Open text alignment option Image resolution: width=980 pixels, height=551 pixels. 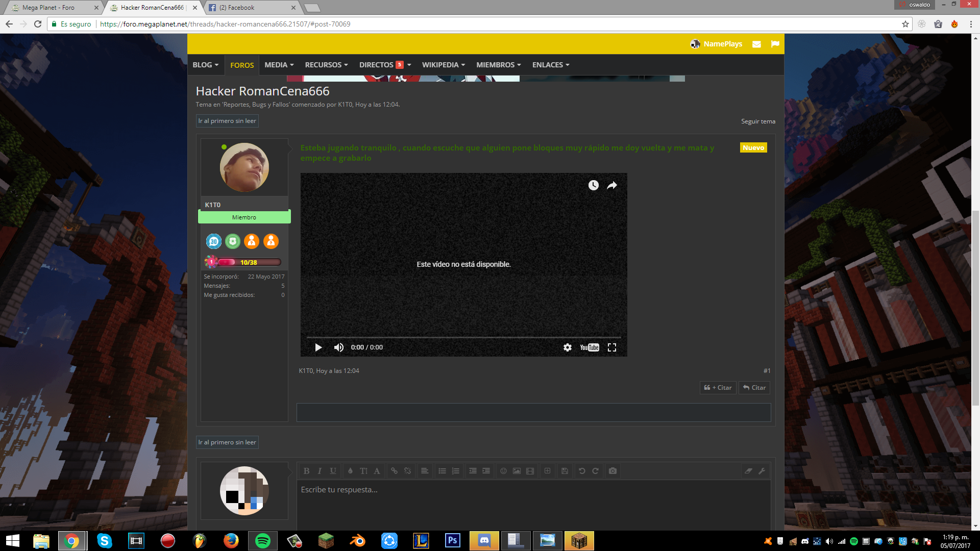point(425,471)
